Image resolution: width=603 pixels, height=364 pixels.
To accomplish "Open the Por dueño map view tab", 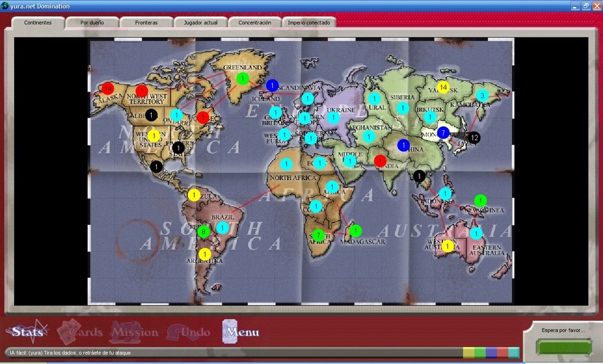I will 92,23.
